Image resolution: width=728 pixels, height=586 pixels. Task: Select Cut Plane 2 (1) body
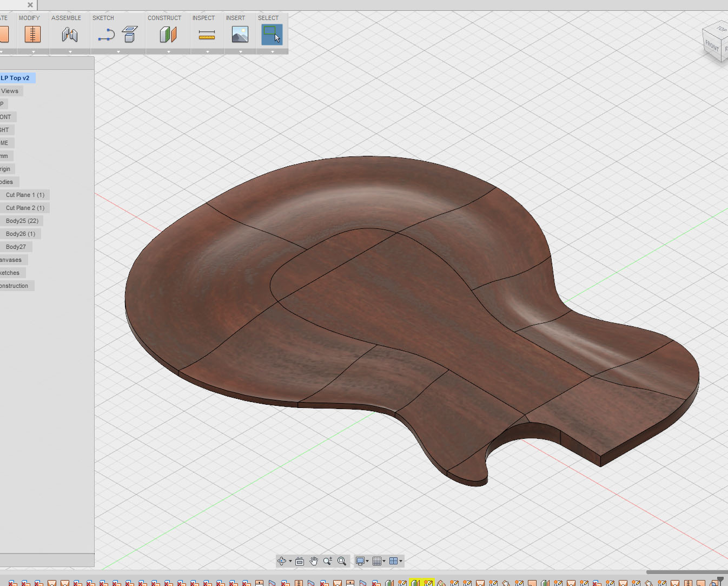(x=25, y=208)
